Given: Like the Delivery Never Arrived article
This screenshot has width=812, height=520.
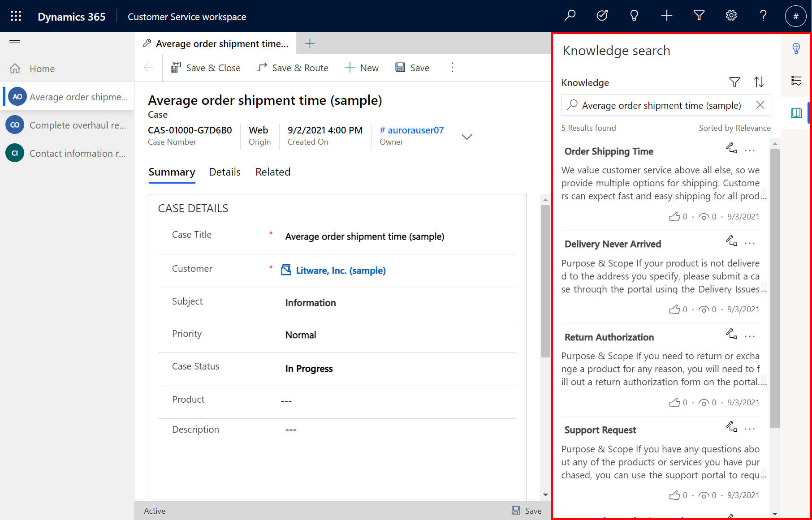Looking at the screenshot, I should [x=674, y=309].
